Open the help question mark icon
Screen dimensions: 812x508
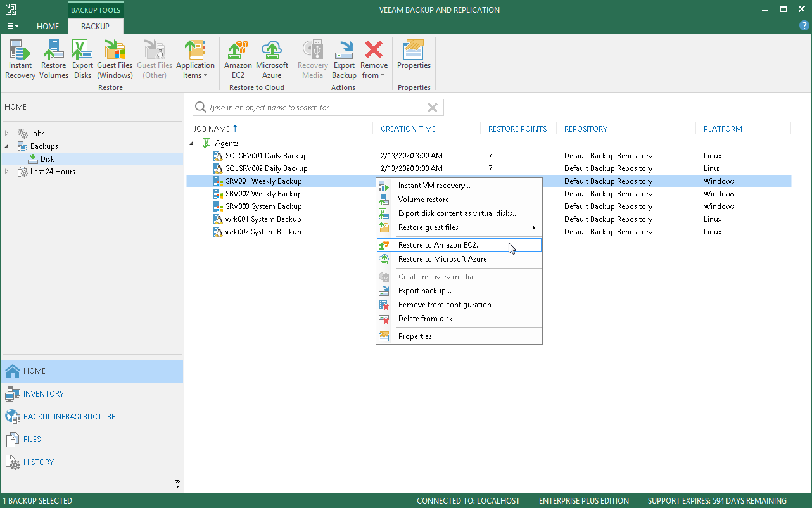tap(804, 25)
